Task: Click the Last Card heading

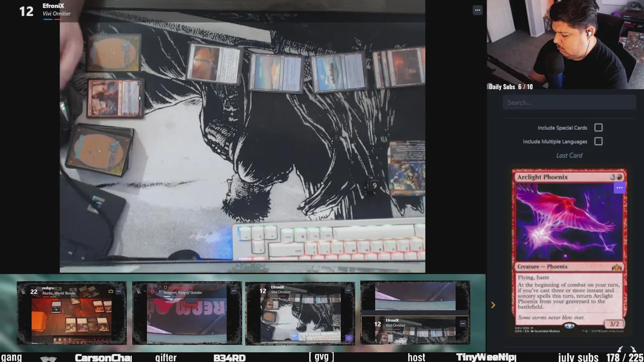Action: pyautogui.click(x=569, y=155)
